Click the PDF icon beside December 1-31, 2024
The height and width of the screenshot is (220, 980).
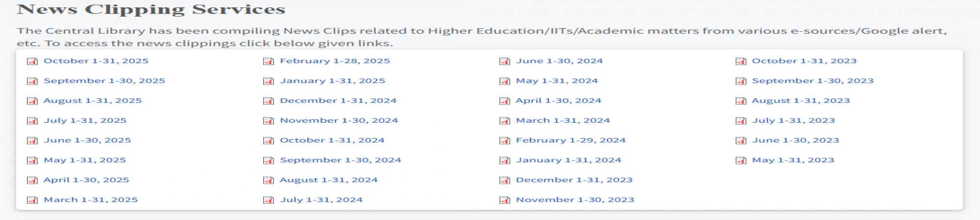(269, 101)
